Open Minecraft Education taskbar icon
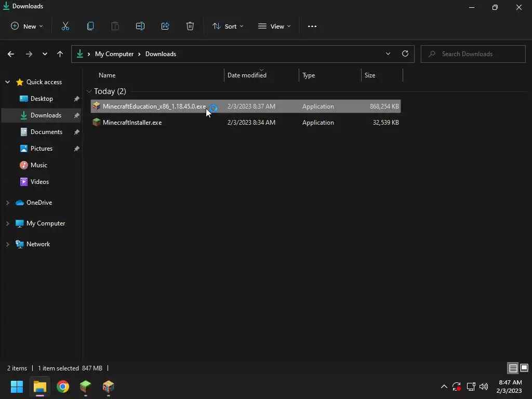Screen dimensions: 532x399 point(108,387)
